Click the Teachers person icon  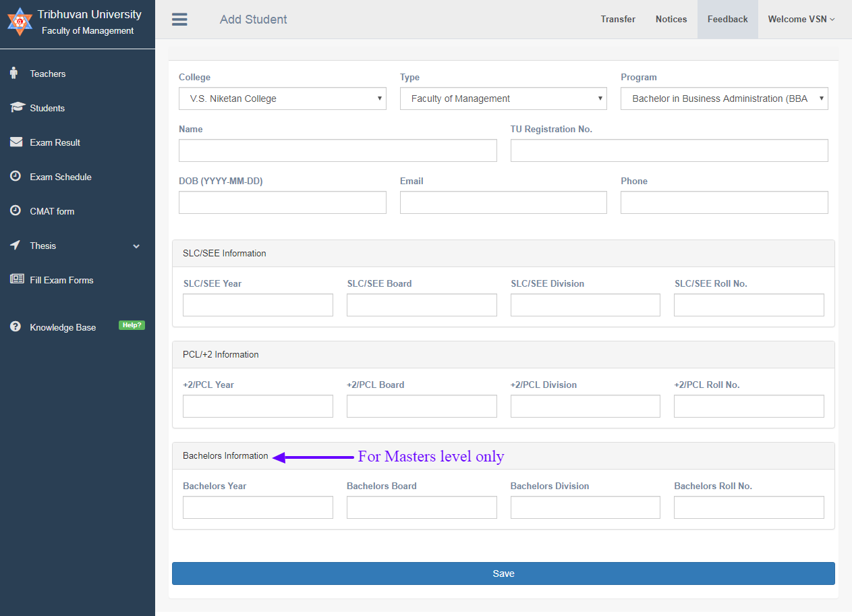14,74
